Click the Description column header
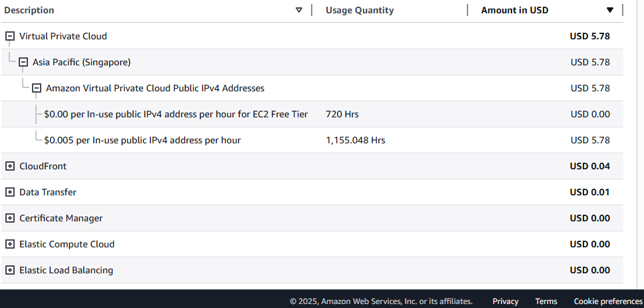This screenshot has width=644, height=308. click(29, 10)
